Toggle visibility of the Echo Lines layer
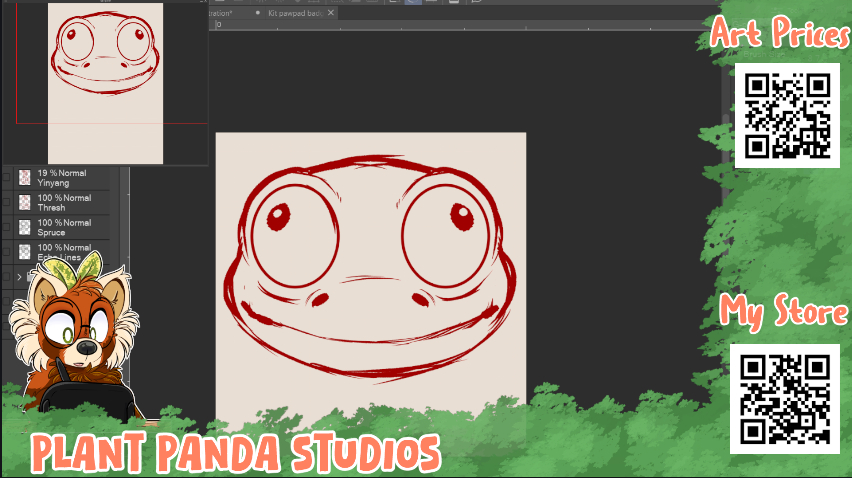 7,252
